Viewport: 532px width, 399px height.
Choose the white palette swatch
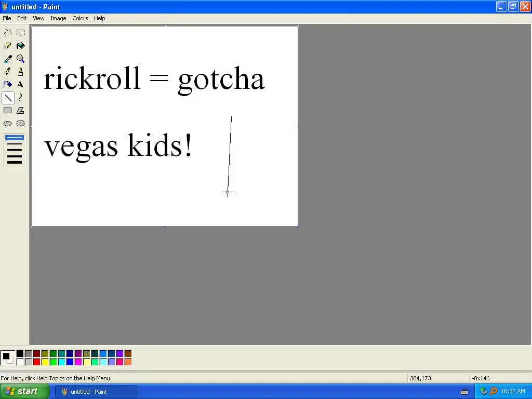click(x=20, y=362)
